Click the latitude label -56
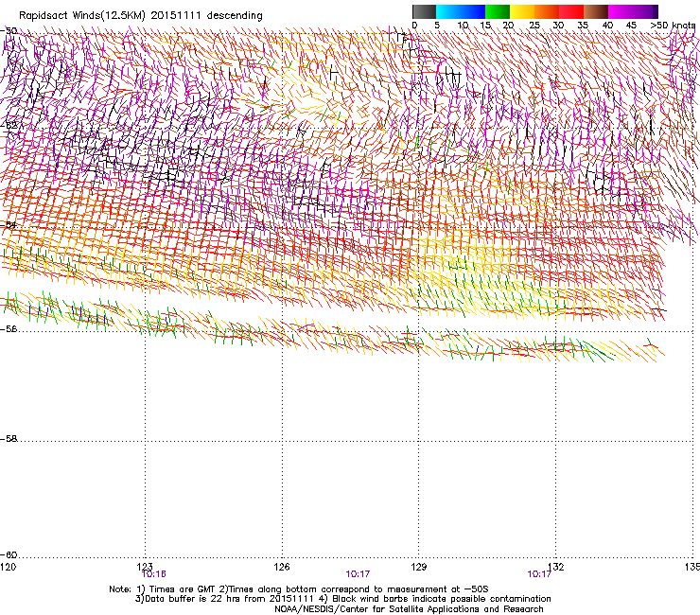 [x=9, y=328]
